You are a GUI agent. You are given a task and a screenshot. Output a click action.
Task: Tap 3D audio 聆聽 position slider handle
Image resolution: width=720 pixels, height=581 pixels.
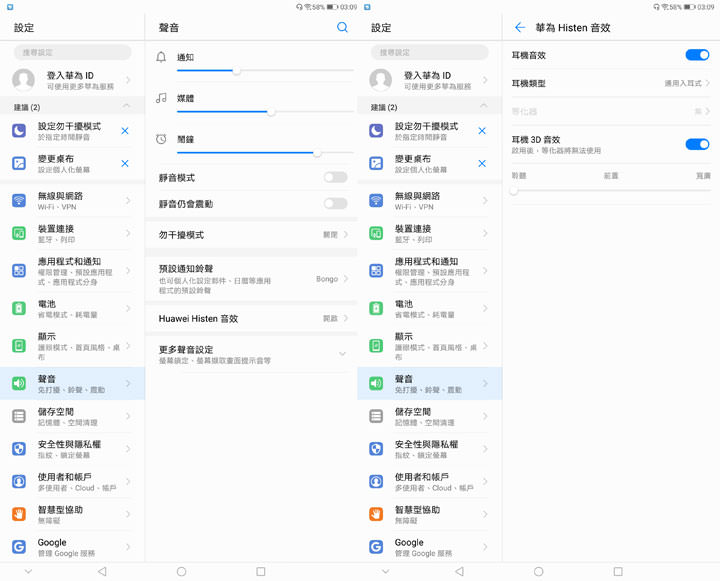click(x=514, y=191)
